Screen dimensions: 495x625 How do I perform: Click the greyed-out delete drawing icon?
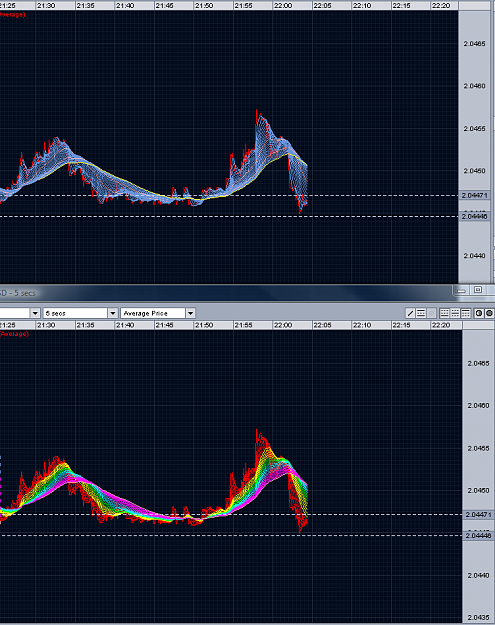tap(432, 313)
